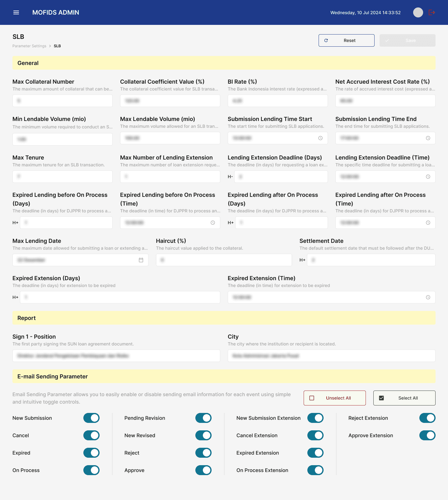Toggle New Submission Extension switch
The image size is (448, 500).
tap(315, 418)
